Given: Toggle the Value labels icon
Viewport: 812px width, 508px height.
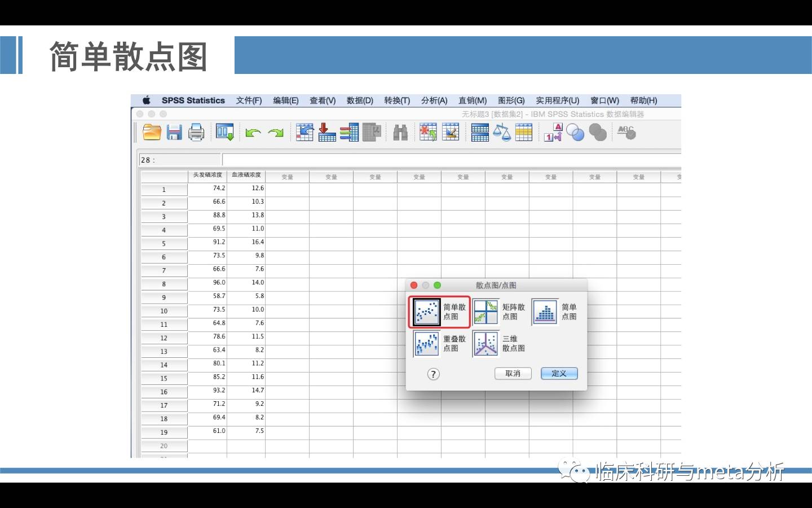Looking at the screenshot, I should point(553,133).
